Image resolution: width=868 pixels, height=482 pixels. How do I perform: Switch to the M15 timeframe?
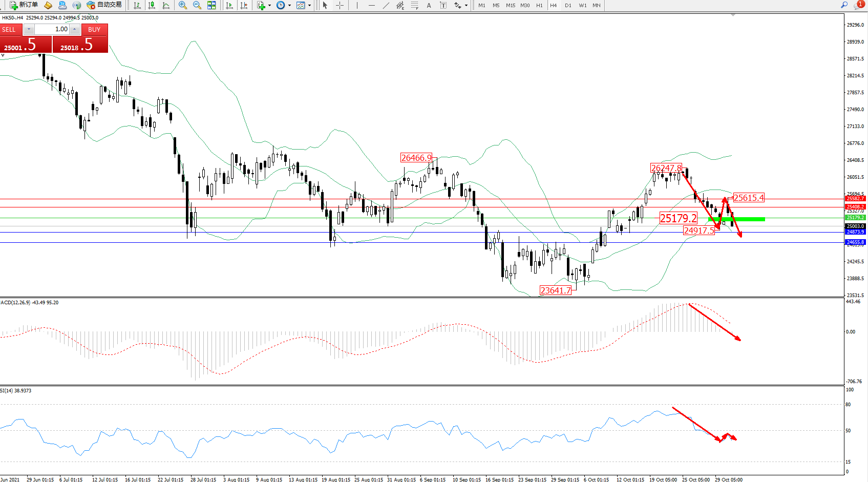point(510,5)
